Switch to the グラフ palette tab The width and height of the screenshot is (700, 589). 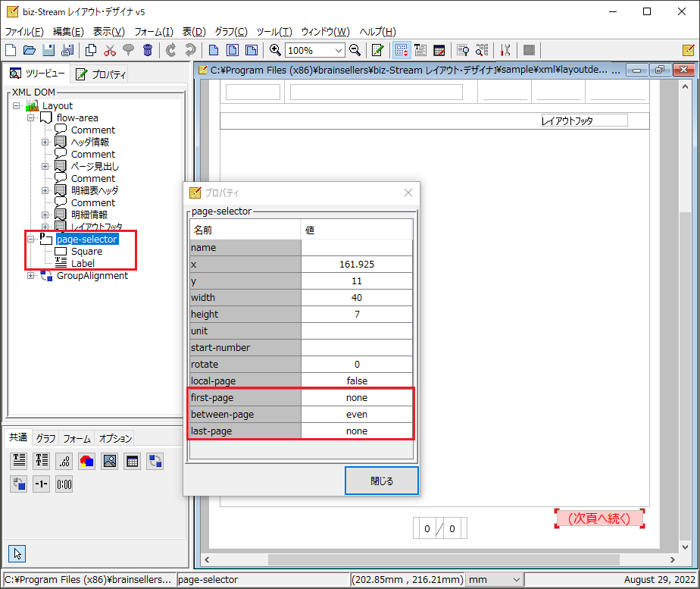tap(45, 438)
